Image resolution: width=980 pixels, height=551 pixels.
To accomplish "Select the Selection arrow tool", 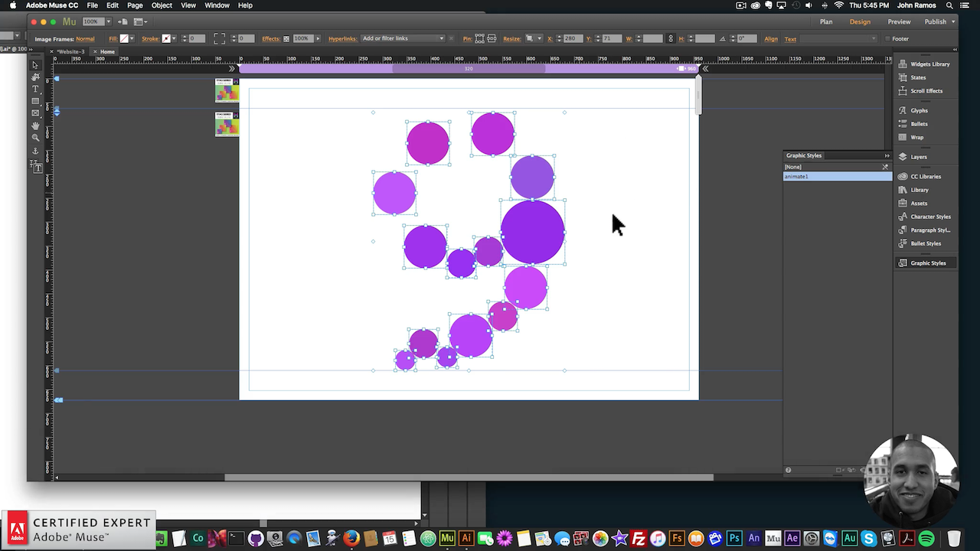I will 35,65.
